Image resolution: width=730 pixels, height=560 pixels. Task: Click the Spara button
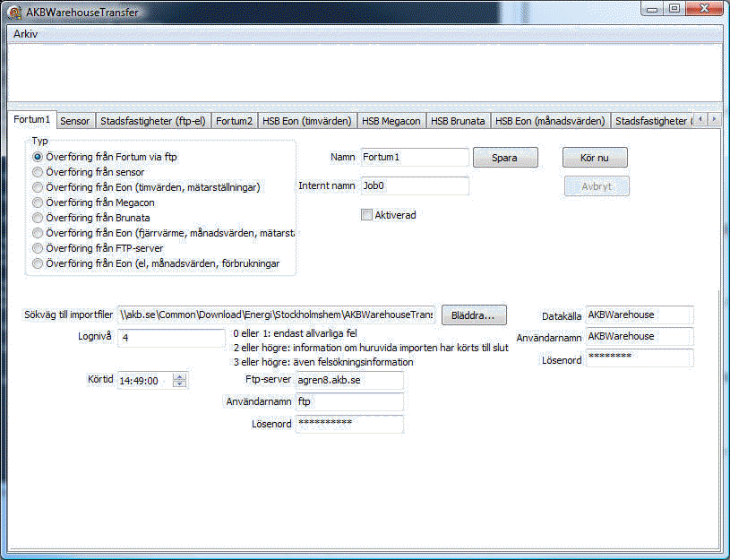tap(505, 158)
